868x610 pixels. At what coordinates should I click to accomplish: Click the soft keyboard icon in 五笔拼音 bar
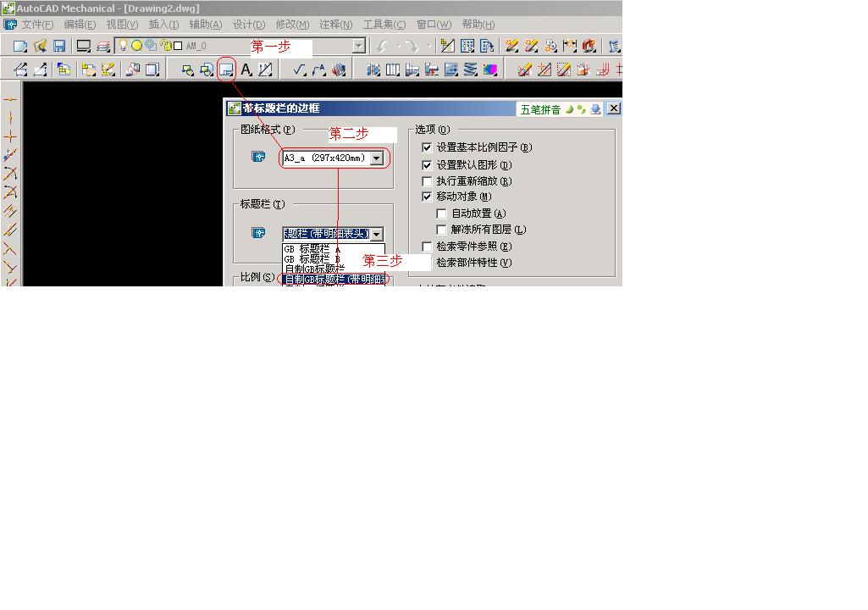point(595,109)
